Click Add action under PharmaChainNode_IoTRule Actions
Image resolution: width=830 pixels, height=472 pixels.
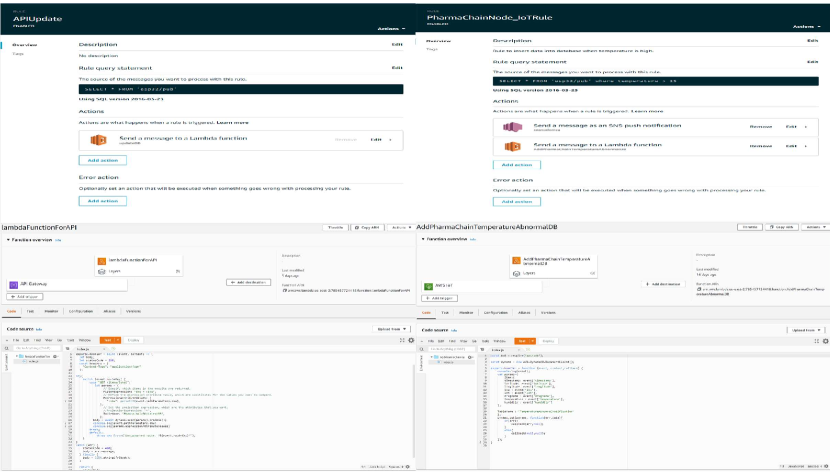coord(517,165)
